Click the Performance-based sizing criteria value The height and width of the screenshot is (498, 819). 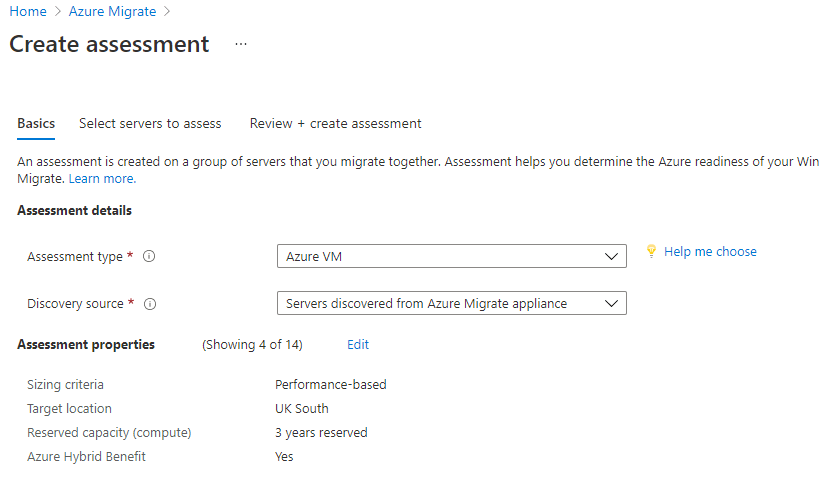(x=331, y=385)
